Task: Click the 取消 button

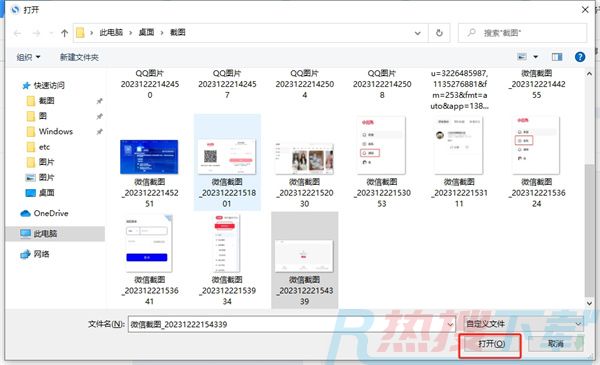Action: [556, 344]
